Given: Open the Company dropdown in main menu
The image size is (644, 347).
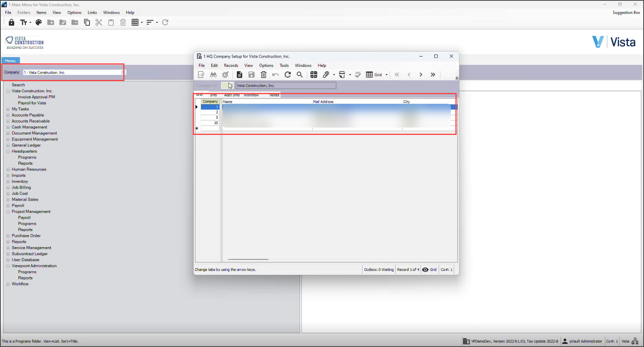Looking at the screenshot, I should tap(123, 72).
